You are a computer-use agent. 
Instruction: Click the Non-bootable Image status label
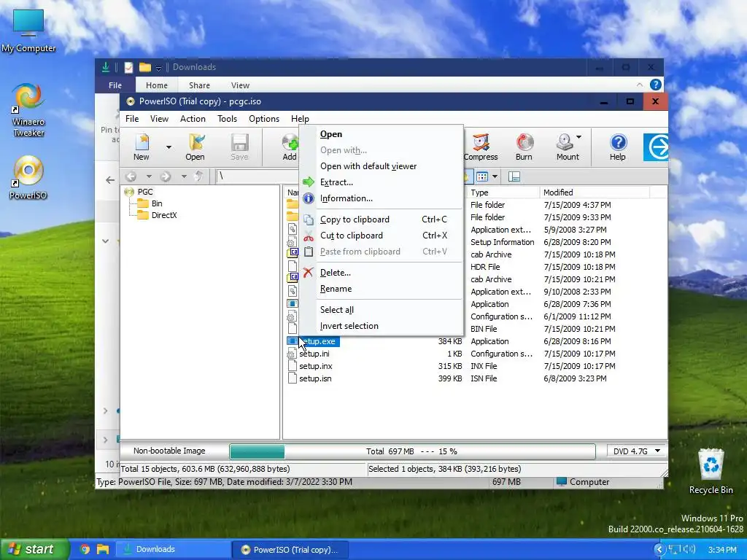pyautogui.click(x=169, y=451)
